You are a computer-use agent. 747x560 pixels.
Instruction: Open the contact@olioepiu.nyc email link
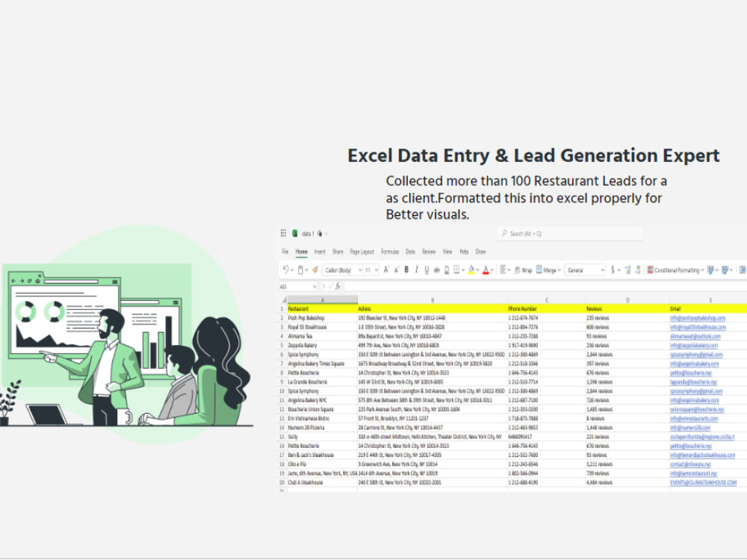coord(690,464)
